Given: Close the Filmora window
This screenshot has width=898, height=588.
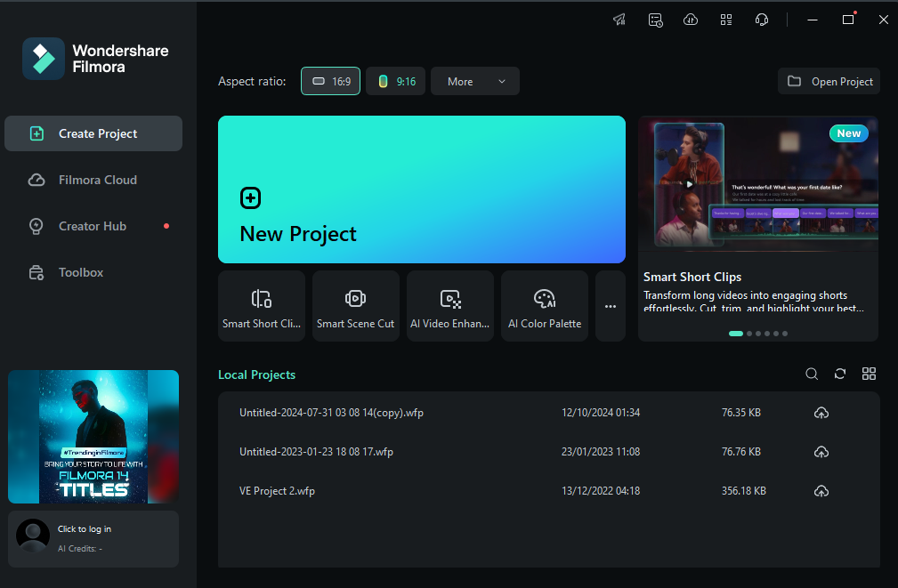Looking at the screenshot, I should [884, 20].
